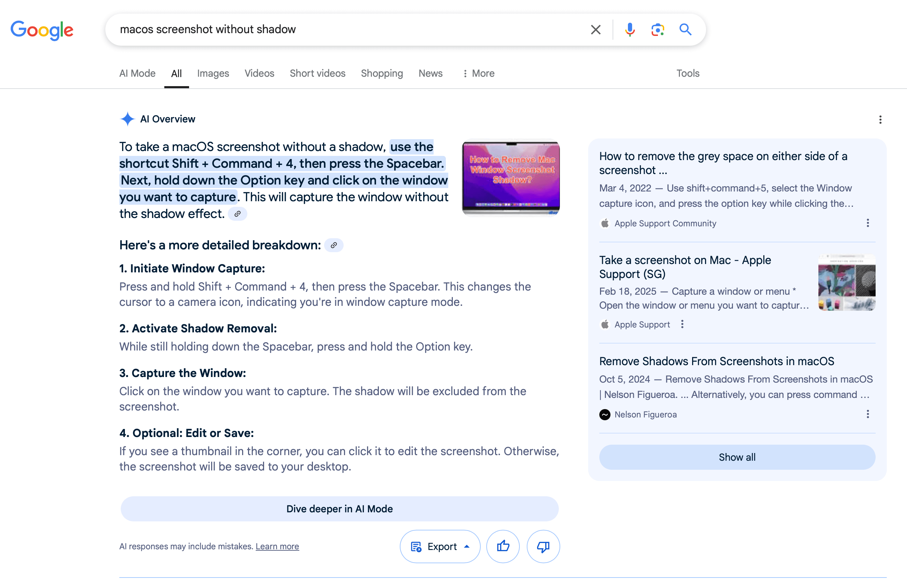Follow the Learn more link
The height and width of the screenshot is (588, 907).
277,546
